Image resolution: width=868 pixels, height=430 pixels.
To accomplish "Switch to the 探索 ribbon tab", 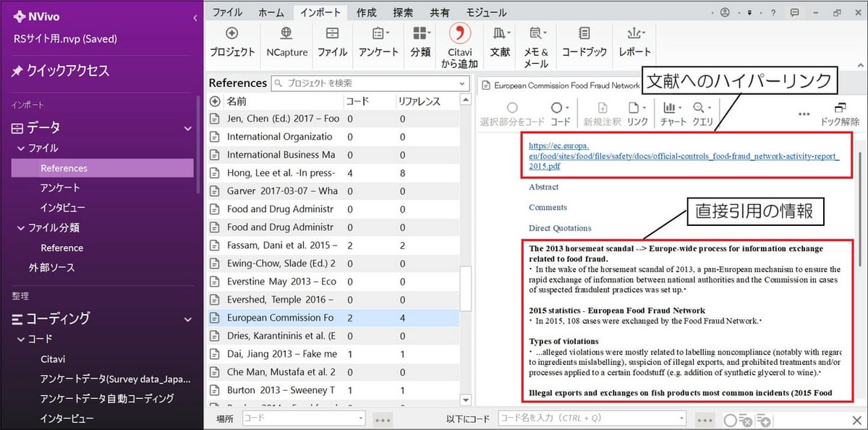I will pyautogui.click(x=403, y=12).
